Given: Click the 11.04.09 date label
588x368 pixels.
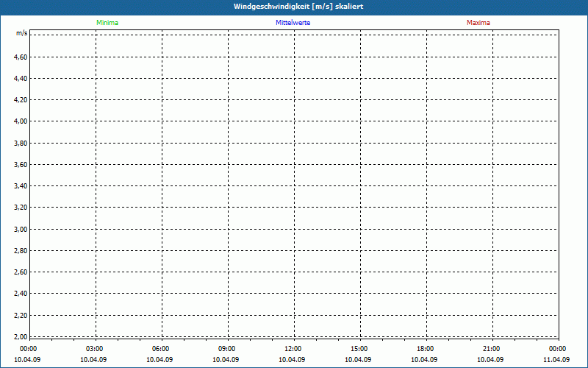Looking at the screenshot, I should [x=556, y=360].
